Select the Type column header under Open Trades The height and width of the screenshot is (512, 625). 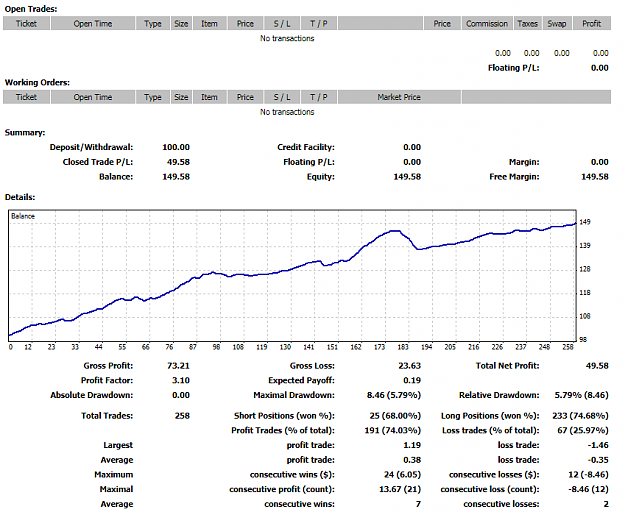tap(153, 24)
